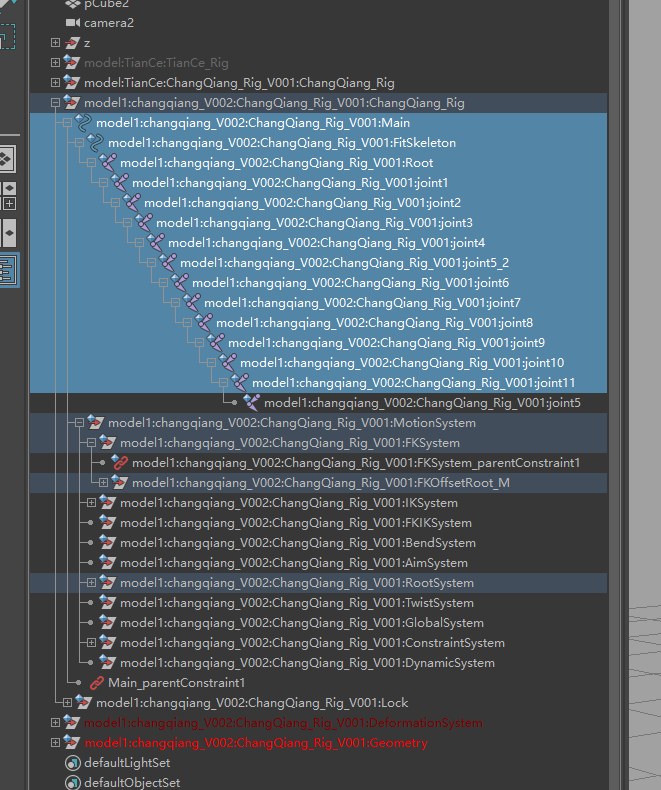Screen dimensions: 661x790
Task: Click the joint icon beside joint3
Action: tap(144, 223)
